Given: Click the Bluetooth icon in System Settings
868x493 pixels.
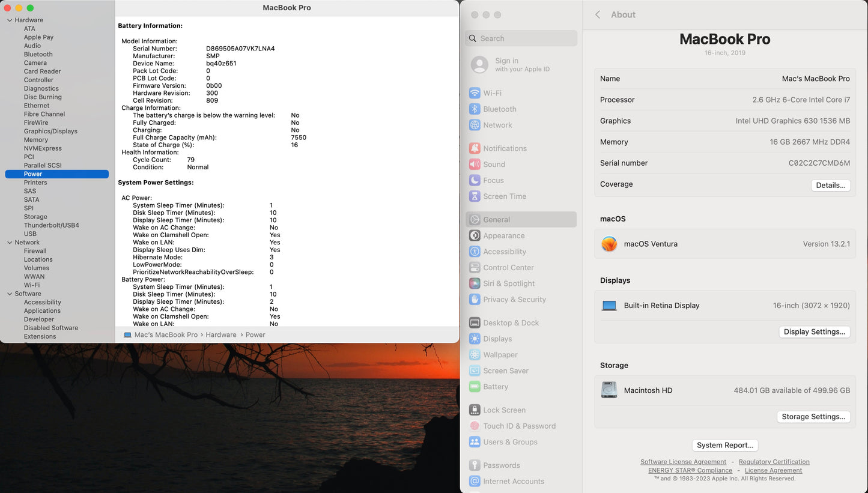Looking at the screenshot, I should click(x=475, y=109).
